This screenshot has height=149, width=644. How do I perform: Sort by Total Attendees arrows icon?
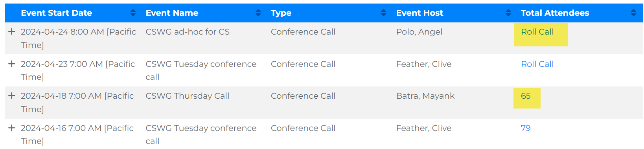pos(633,13)
